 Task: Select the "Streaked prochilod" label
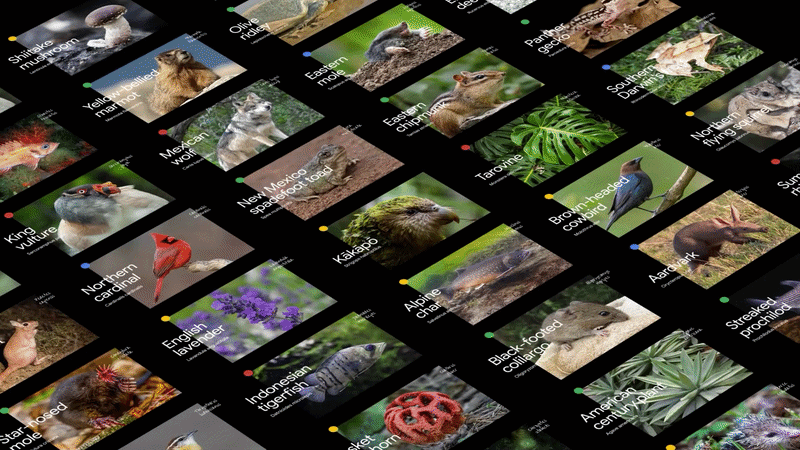pos(761,317)
